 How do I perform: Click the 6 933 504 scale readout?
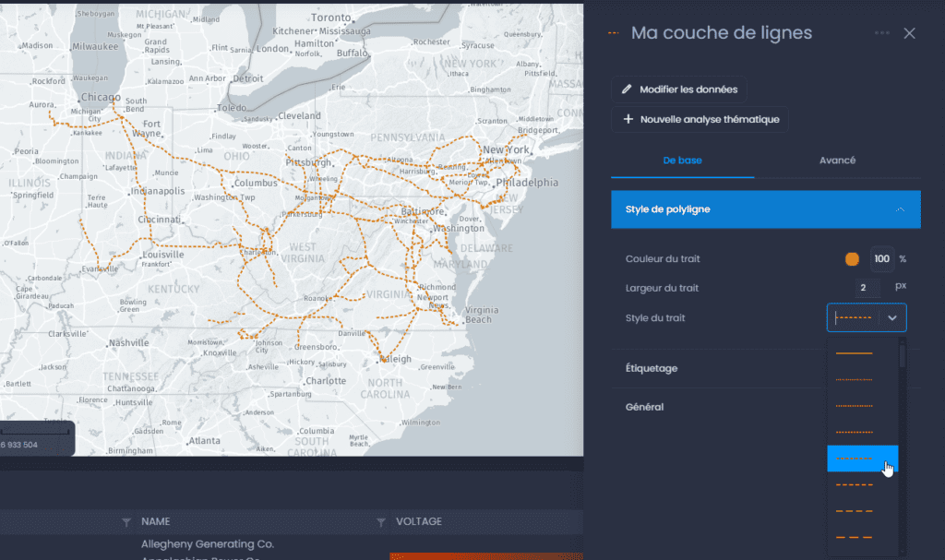[x=19, y=445]
